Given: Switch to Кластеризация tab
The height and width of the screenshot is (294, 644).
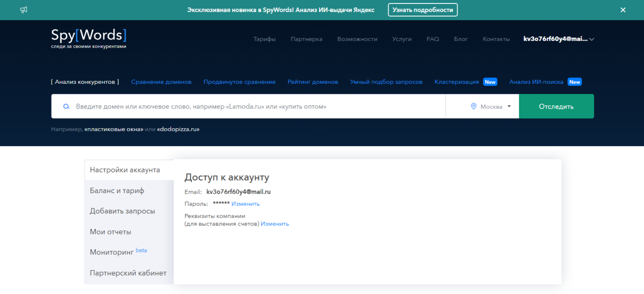Looking at the screenshot, I should coord(457,82).
